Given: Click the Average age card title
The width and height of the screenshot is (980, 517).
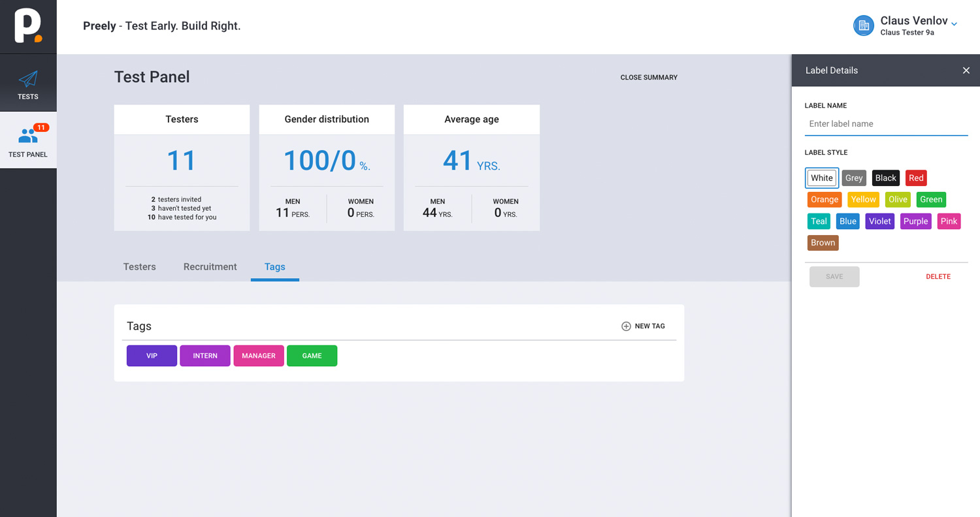Looking at the screenshot, I should [472, 119].
